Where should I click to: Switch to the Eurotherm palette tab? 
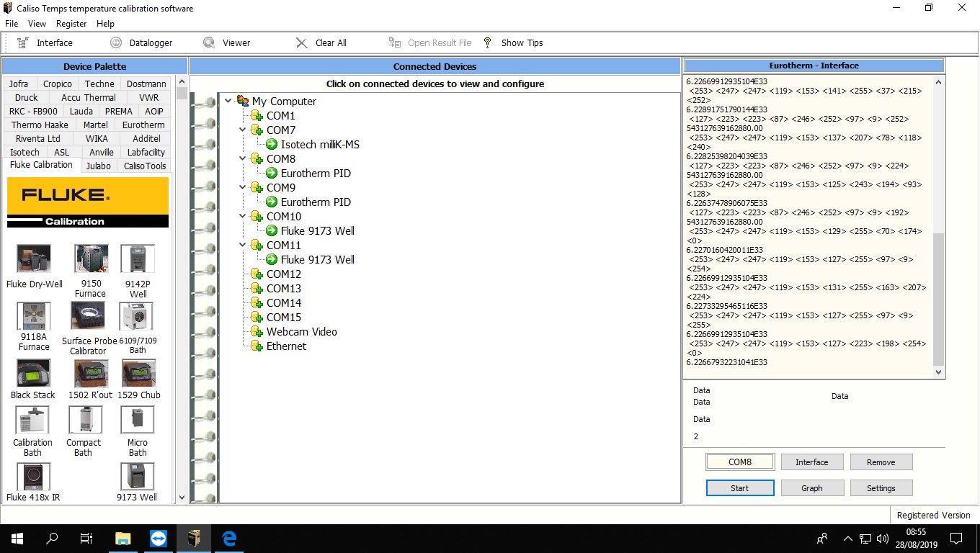click(143, 125)
